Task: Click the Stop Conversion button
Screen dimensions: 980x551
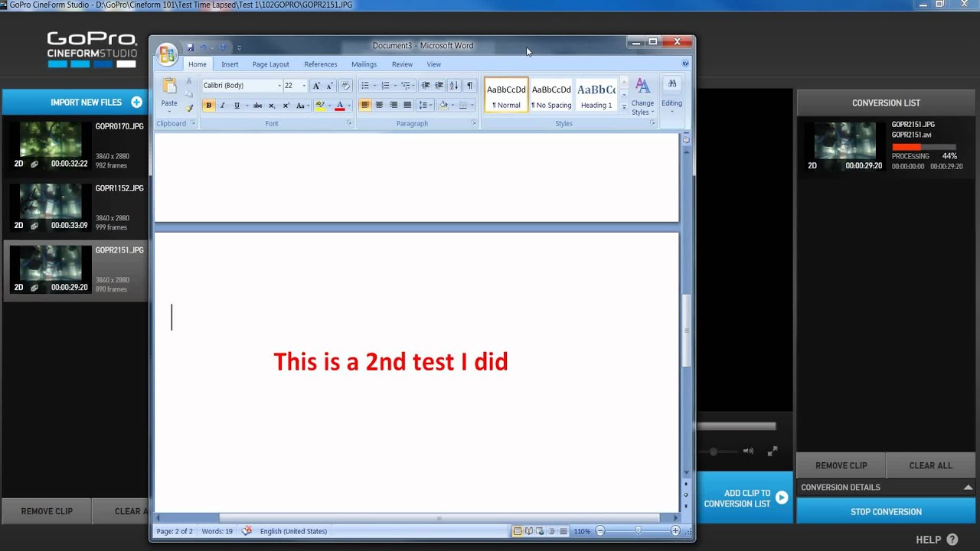Action: (886, 512)
